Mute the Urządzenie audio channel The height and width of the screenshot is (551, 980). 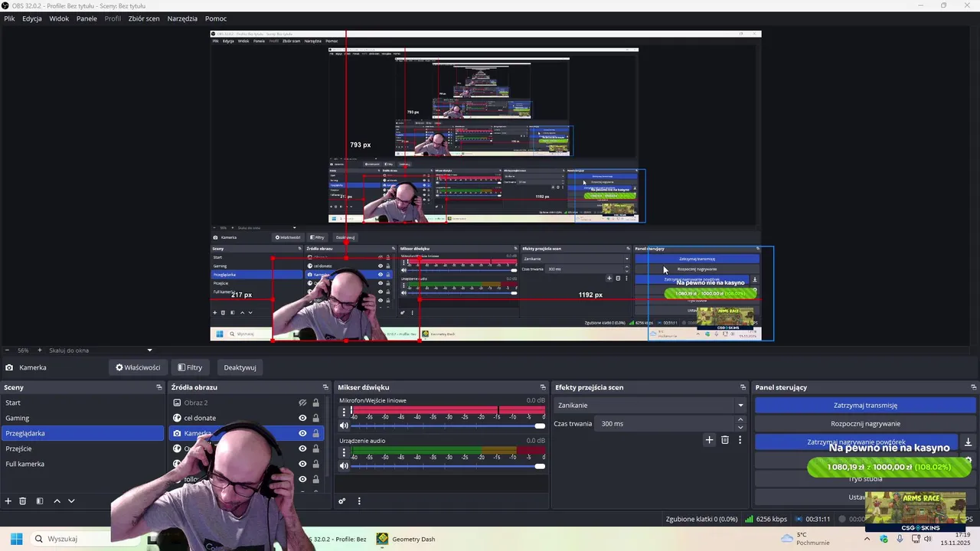pos(344,465)
